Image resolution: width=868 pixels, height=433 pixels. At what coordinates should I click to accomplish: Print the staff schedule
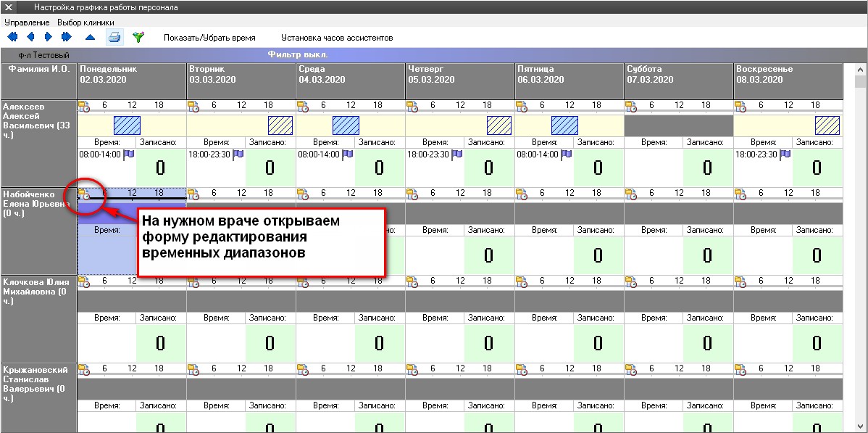coord(114,37)
